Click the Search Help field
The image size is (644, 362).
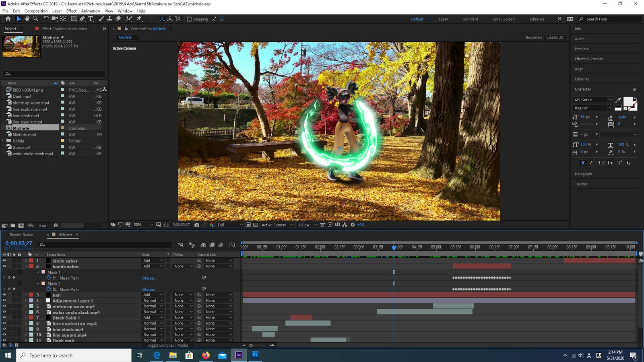[610, 19]
